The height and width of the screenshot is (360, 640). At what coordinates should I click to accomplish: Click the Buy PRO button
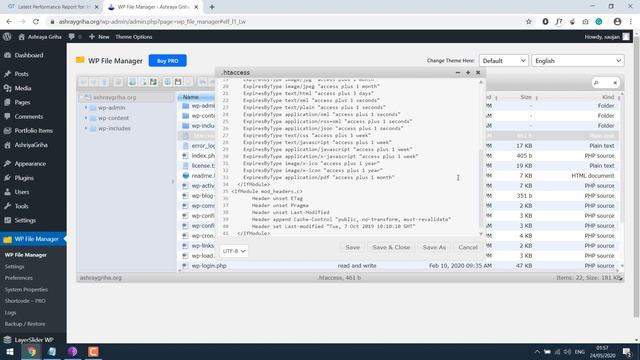[167, 60]
